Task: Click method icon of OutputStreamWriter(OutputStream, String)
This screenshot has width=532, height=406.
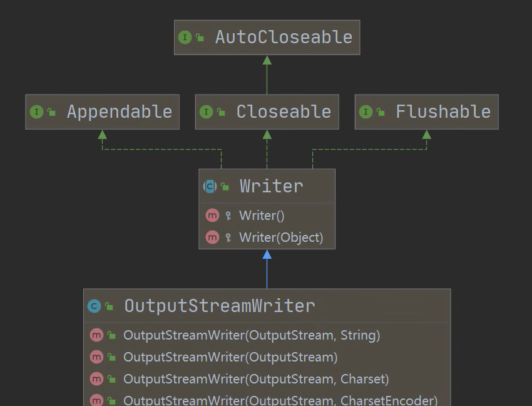Action: click(96, 335)
